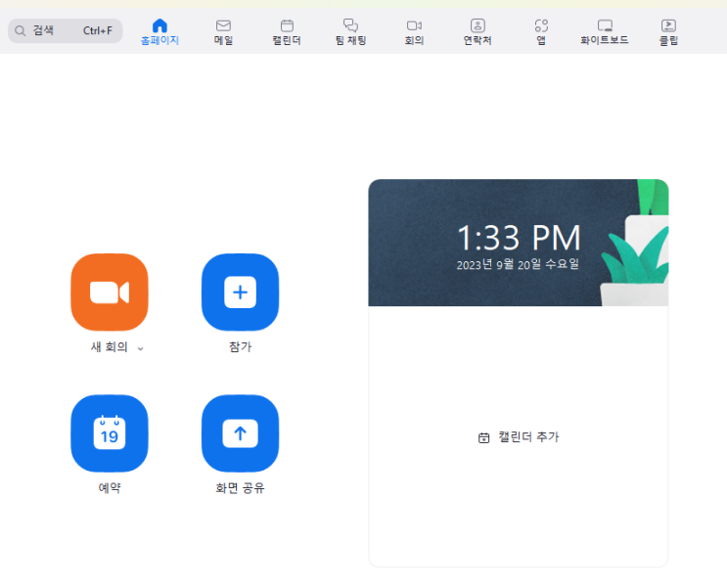Click the 캘린더 추가 link
This screenshot has width=727, height=588.
pyautogui.click(x=519, y=436)
